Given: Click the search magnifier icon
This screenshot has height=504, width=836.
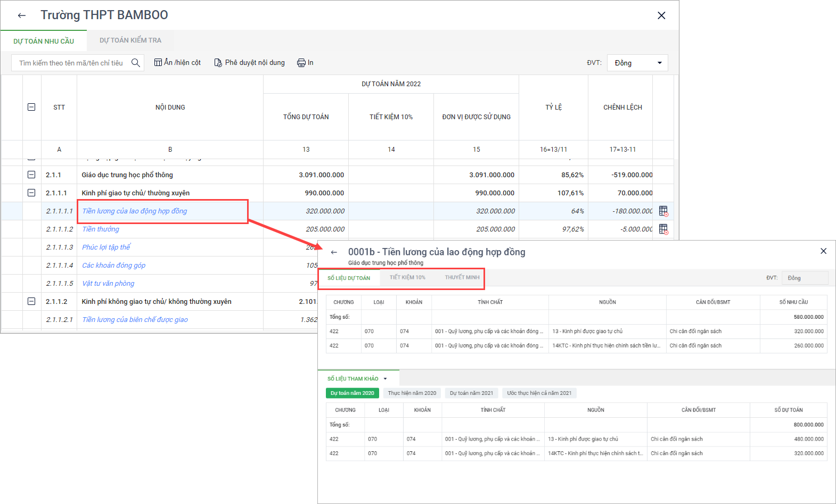Looking at the screenshot, I should (x=136, y=63).
